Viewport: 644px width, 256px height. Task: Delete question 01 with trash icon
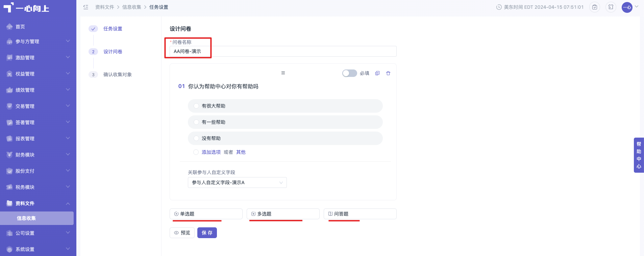click(388, 73)
